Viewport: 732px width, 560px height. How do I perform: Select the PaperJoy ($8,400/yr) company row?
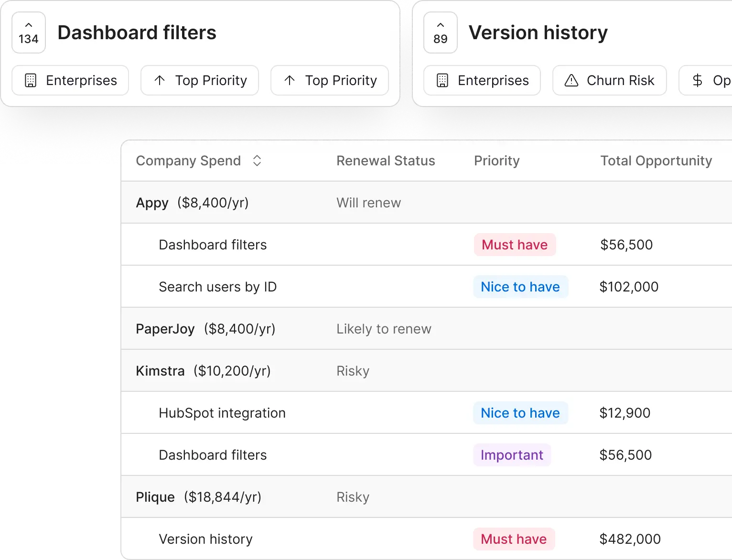point(426,329)
